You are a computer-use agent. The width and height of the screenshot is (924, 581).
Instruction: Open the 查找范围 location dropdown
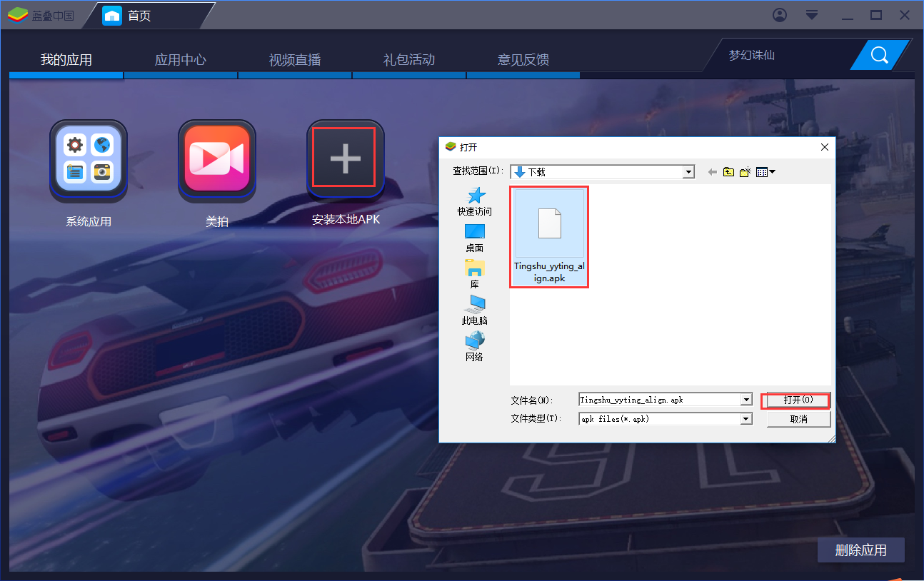(x=688, y=171)
